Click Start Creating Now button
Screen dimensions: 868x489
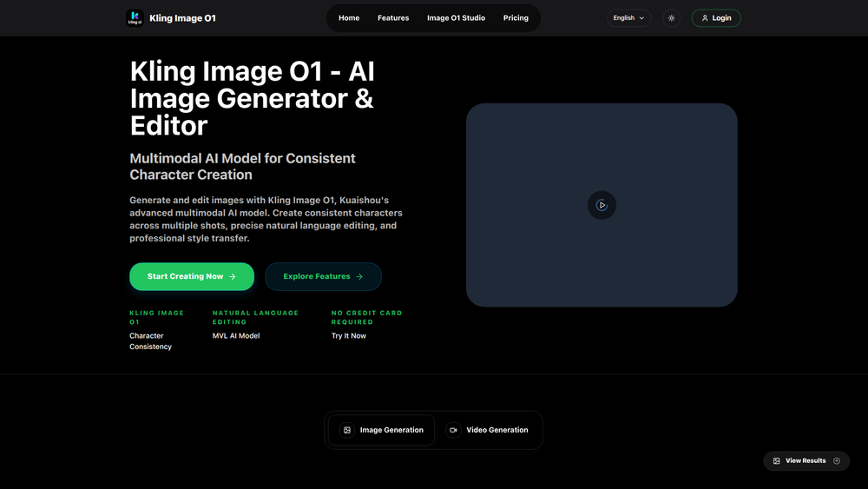(x=192, y=276)
